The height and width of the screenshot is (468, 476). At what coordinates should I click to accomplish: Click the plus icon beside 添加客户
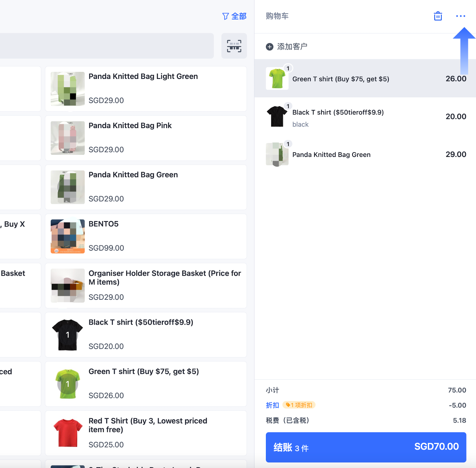270,47
